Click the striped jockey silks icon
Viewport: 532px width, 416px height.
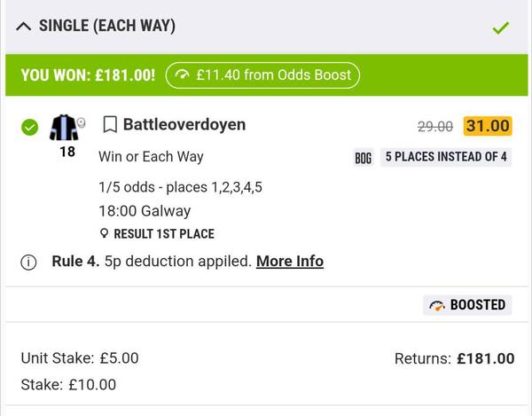tap(65, 127)
